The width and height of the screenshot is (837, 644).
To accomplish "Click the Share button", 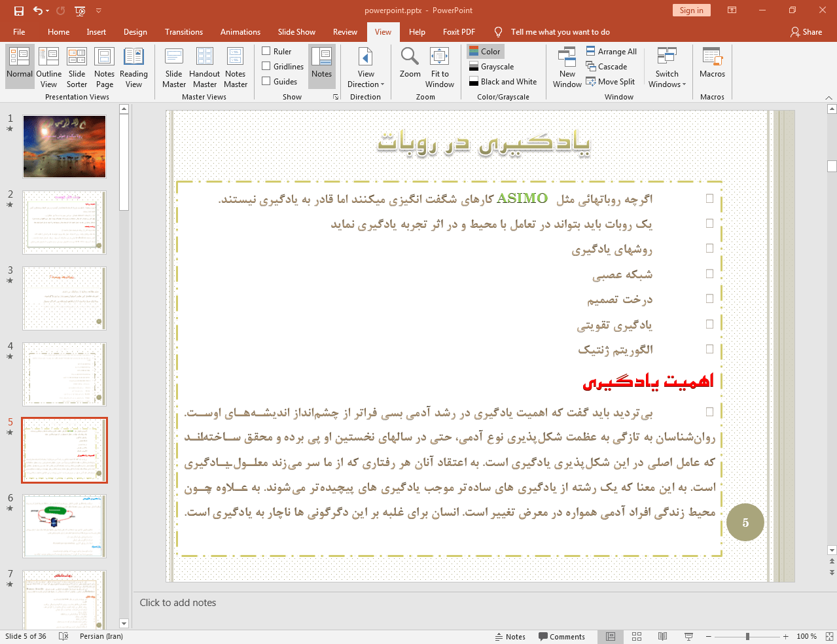I will coord(806,31).
